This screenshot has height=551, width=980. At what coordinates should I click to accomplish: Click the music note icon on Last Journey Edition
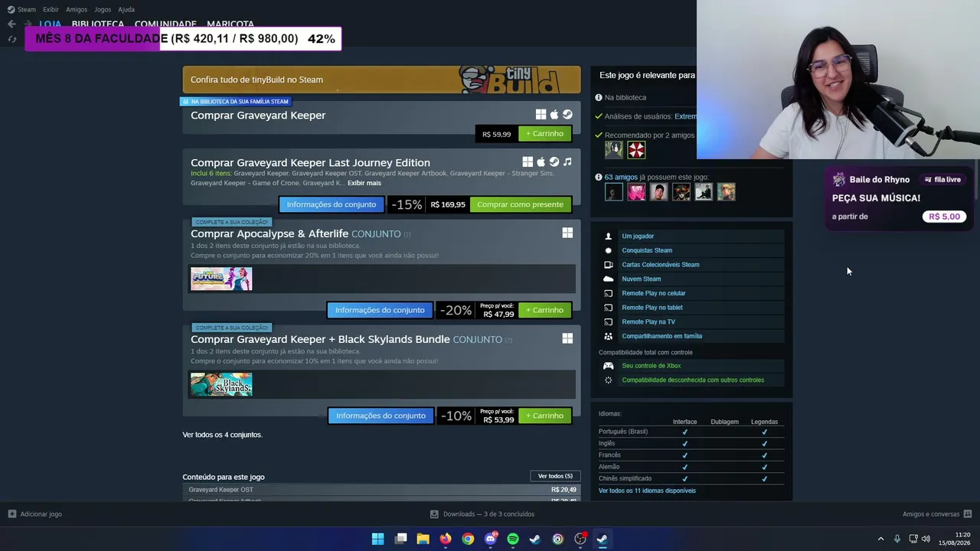coord(567,161)
